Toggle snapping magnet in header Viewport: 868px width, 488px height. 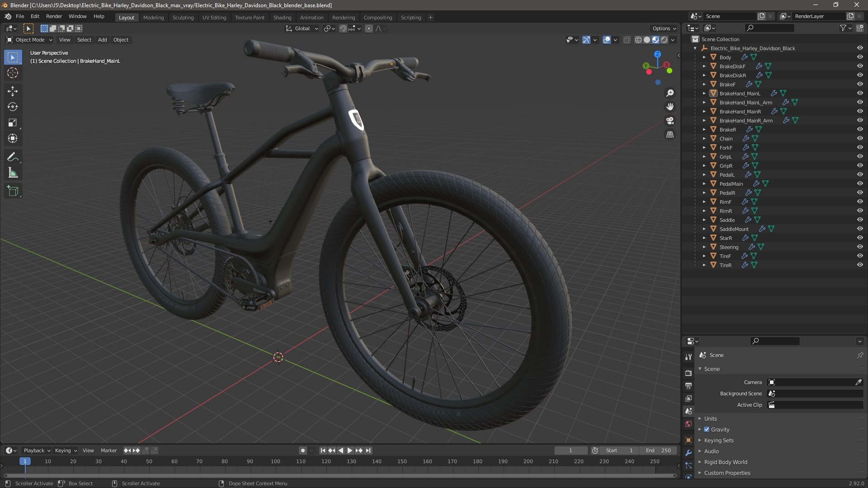pos(343,28)
